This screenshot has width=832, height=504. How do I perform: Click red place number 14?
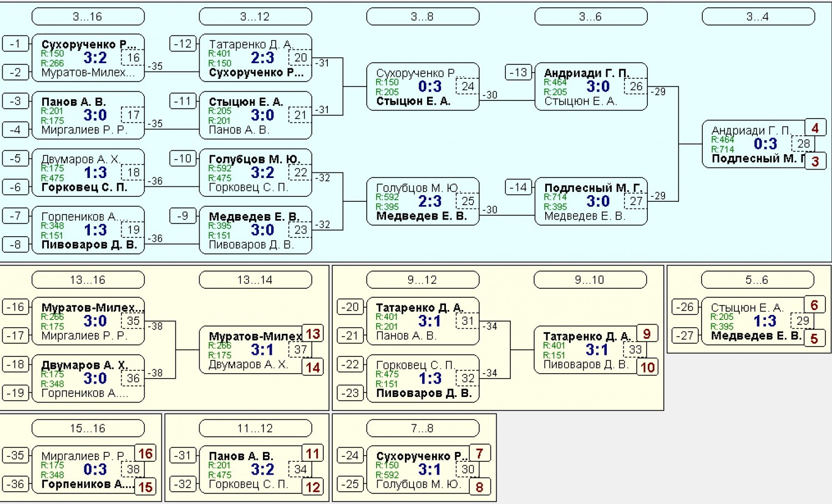click(x=313, y=367)
